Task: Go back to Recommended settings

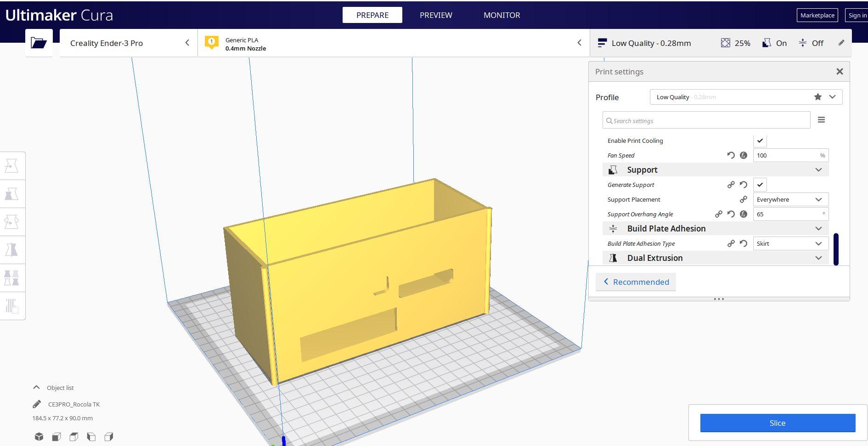Action: [x=636, y=282]
